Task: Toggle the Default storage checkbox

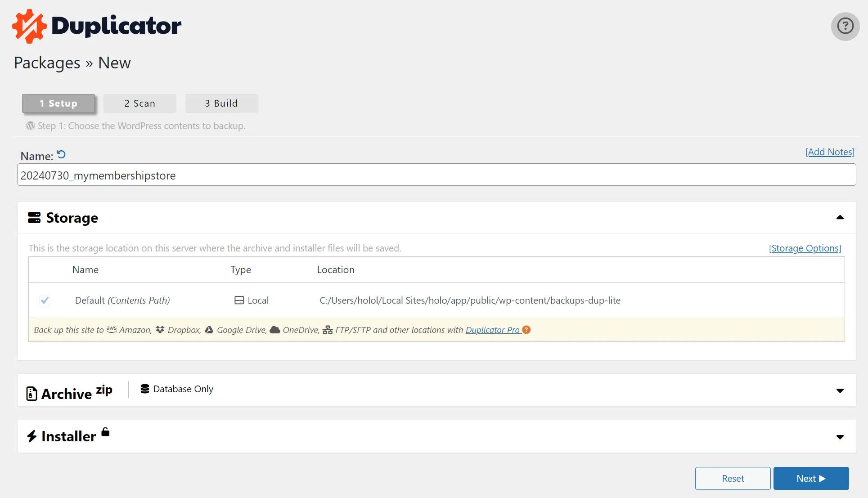Action: click(x=45, y=300)
